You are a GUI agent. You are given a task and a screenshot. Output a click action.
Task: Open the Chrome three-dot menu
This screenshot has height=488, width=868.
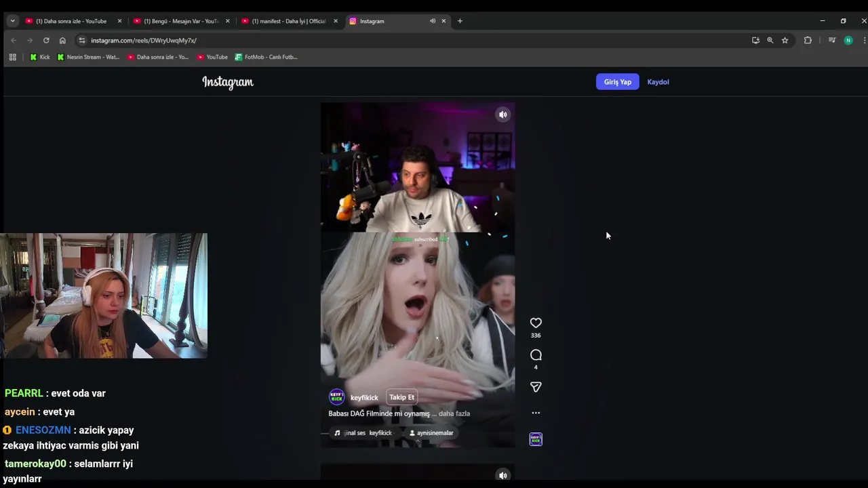(x=865, y=40)
